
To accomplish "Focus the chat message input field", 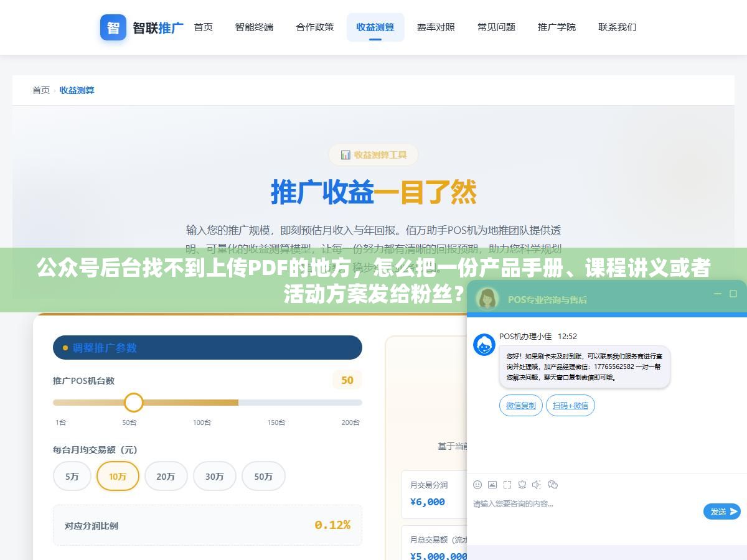I will click(585, 511).
